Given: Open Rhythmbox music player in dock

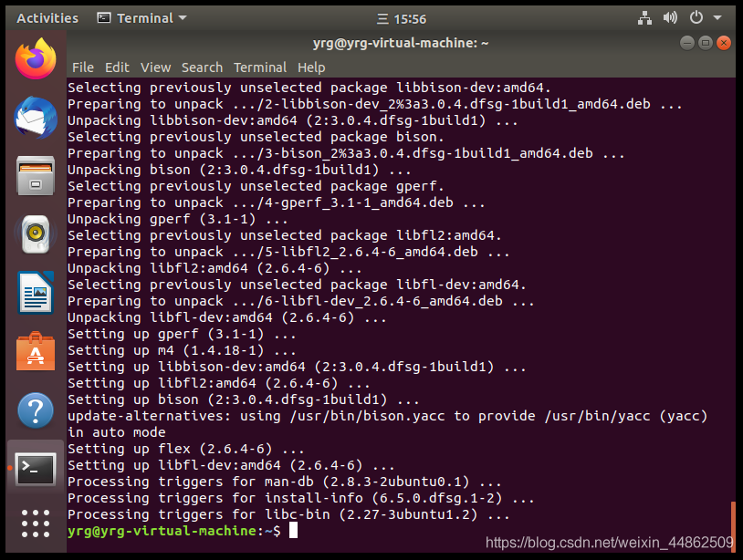Looking at the screenshot, I should pos(36,234).
